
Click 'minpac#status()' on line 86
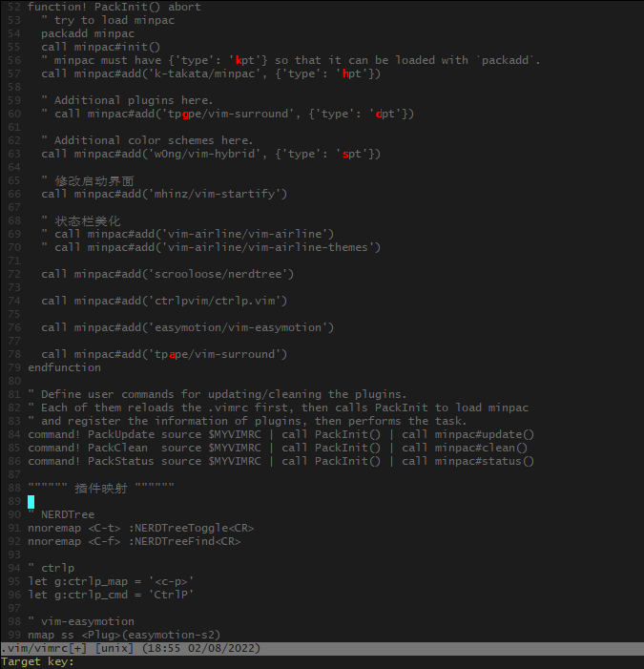[x=485, y=461]
